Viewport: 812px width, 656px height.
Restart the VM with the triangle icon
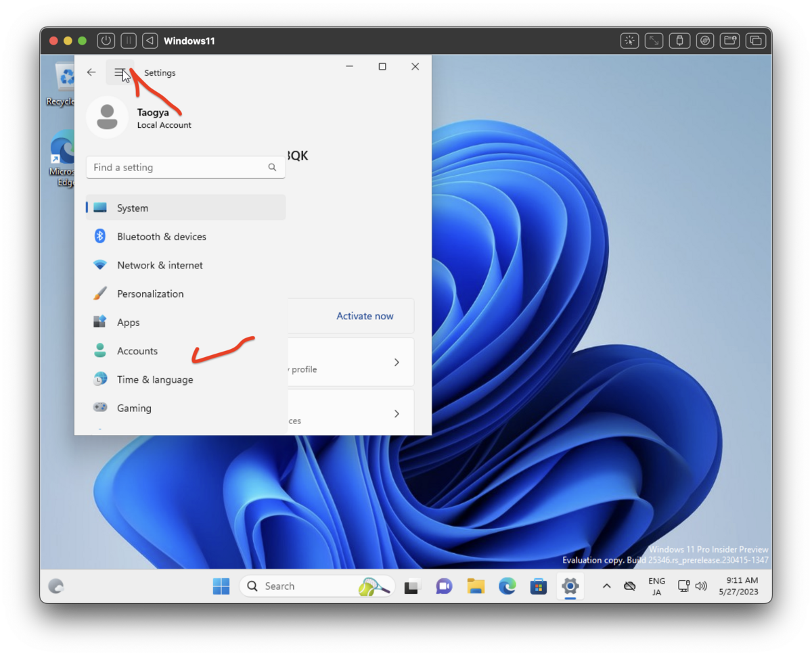(150, 41)
